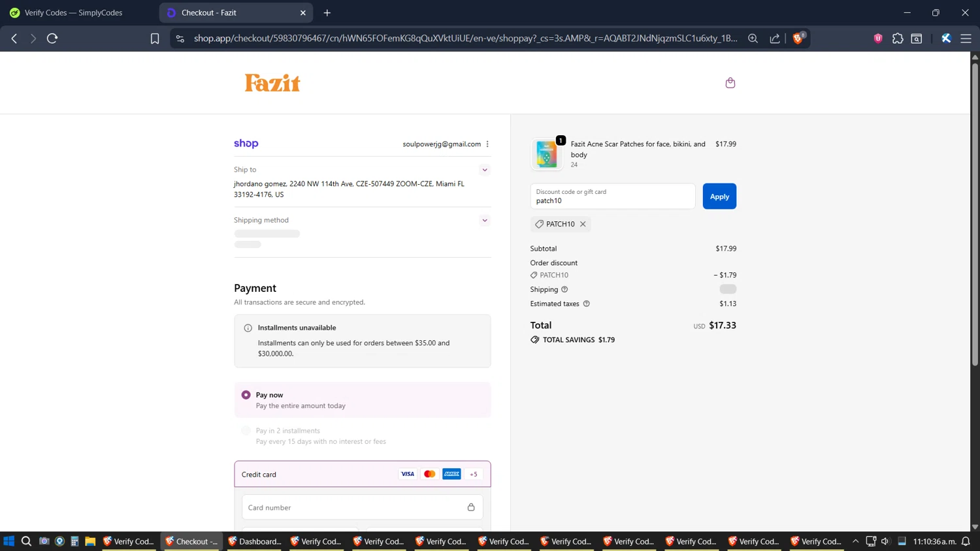Open the browser main menu
The width and height of the screenshot is (980, 551).
pos(966,39)
